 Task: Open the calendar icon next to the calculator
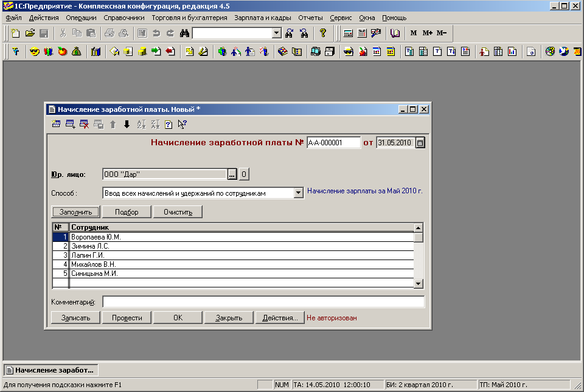pos(362,33)
